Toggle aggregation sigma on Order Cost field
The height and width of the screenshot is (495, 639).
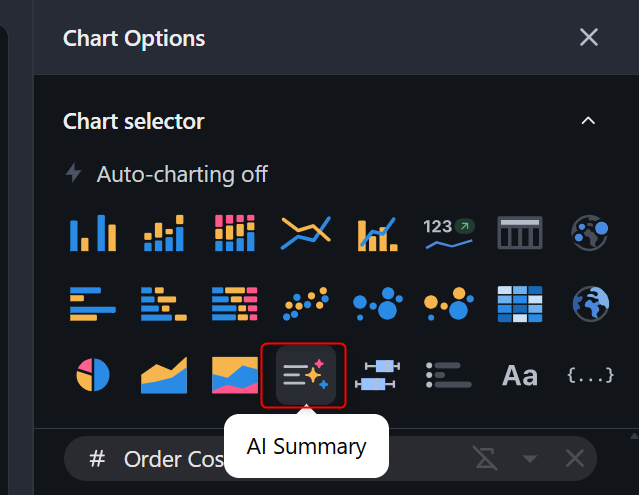click(x=485, y=459)
